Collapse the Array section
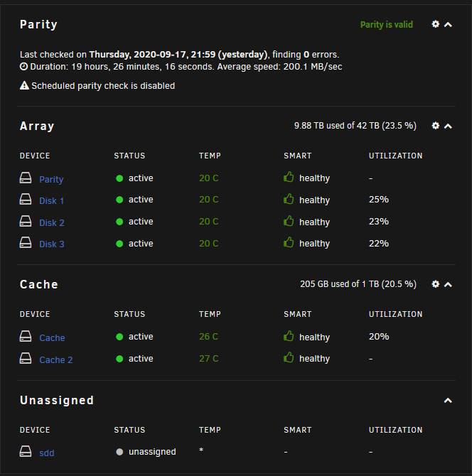This screenshot has width=472, height=476. pos(448,126)
